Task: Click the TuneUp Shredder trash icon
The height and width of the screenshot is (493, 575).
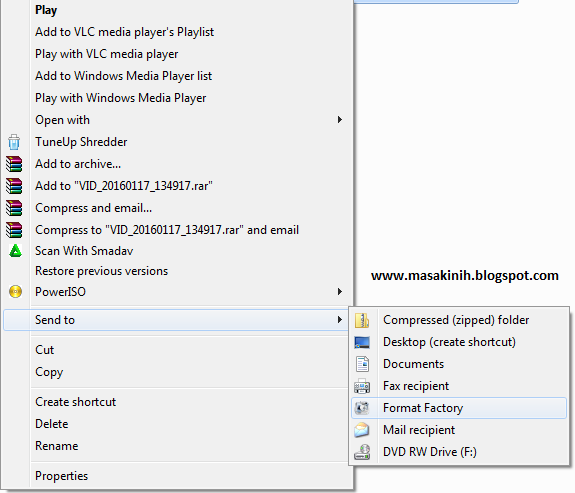Action: tap(14, 142)
